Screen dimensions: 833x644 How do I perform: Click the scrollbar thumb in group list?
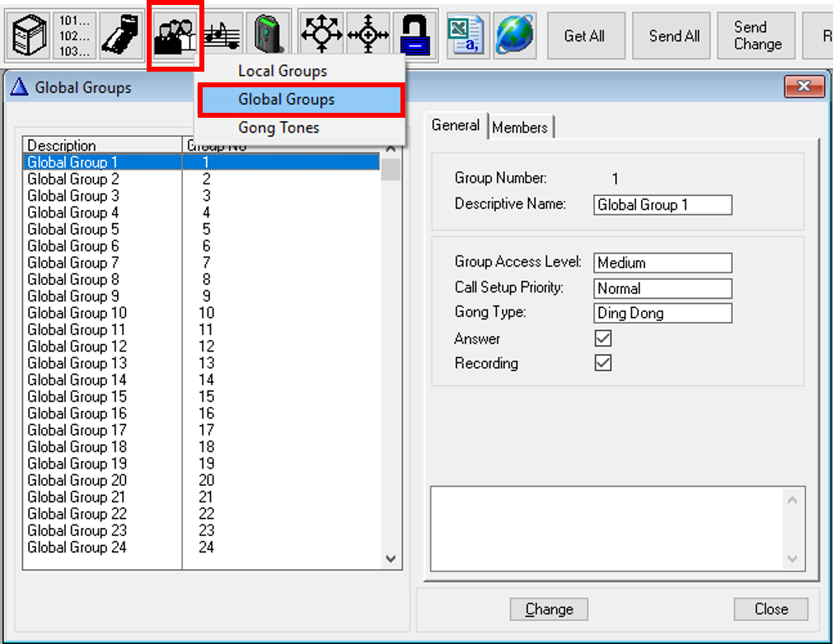(391, 170)
